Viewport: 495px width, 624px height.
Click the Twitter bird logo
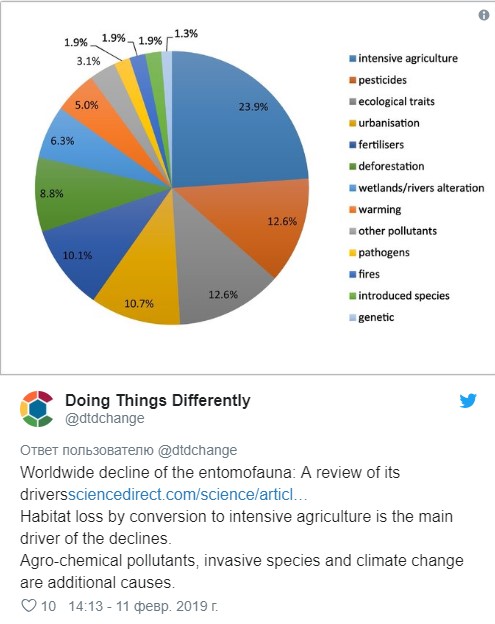click(468, 401)
